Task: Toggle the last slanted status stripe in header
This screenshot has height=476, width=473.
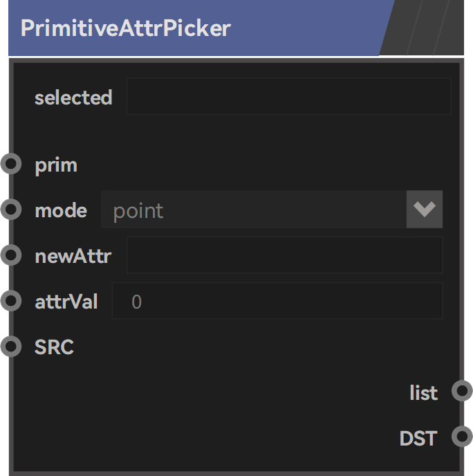Action: (x=451, y=28)
